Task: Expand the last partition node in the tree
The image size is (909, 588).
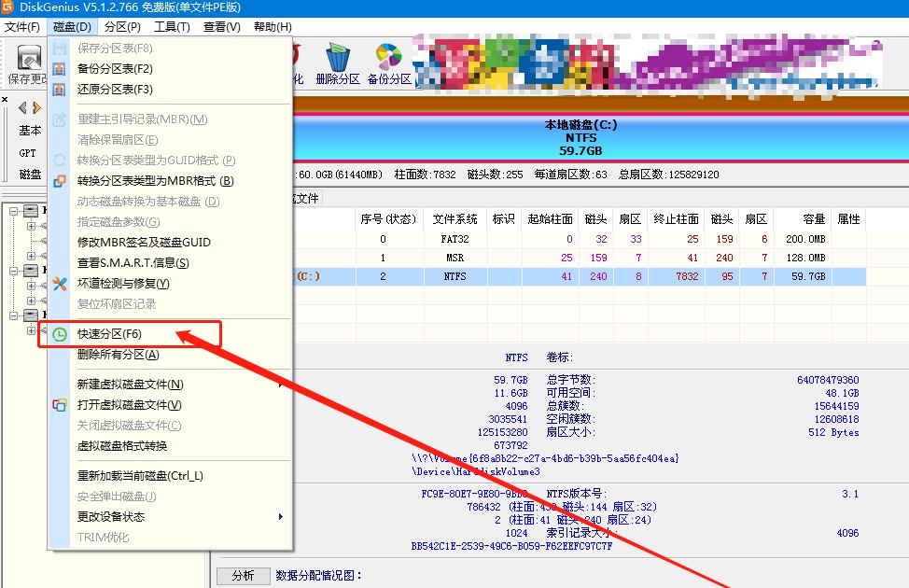Action: (x=32, y=330)
